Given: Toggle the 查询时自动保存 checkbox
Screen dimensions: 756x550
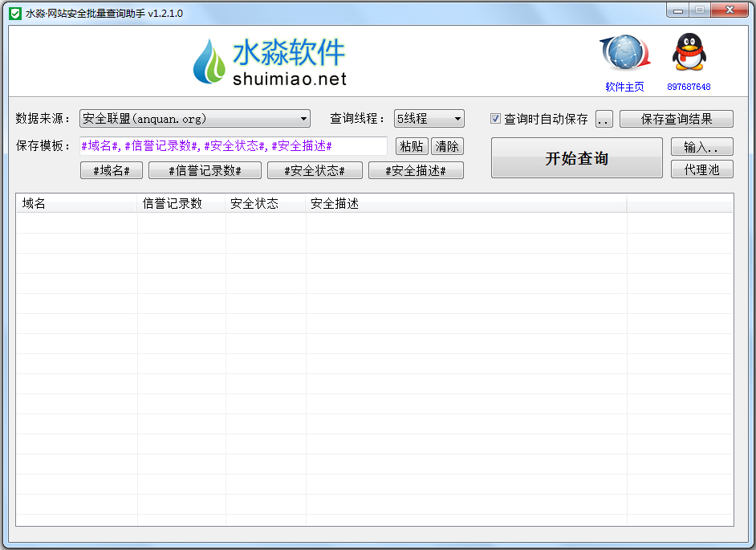Looking at the screenshot, I should tap(495, 119).
